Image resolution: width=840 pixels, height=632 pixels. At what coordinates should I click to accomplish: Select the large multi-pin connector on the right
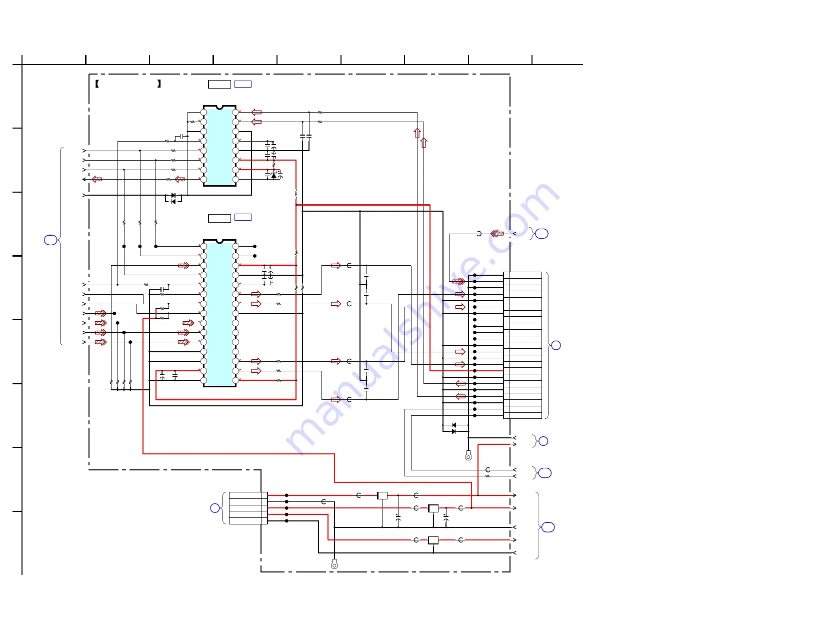click(x=522, y=345)
